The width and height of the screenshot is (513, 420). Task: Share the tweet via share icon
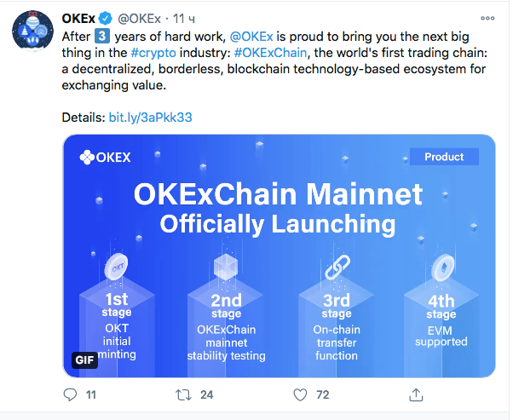(x=417, y=394)
